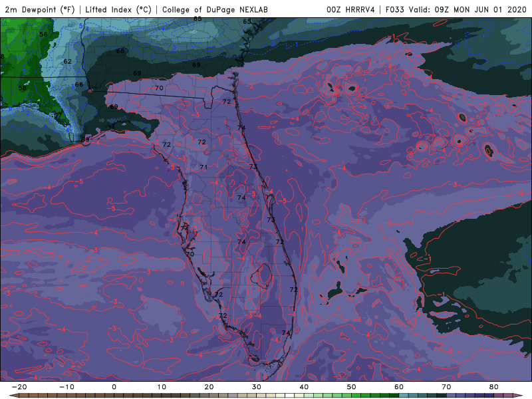This screenshot has height=399, width=532.
Task: Select the 66 dewpoint reading on the map
Action: tap(78, 84)
